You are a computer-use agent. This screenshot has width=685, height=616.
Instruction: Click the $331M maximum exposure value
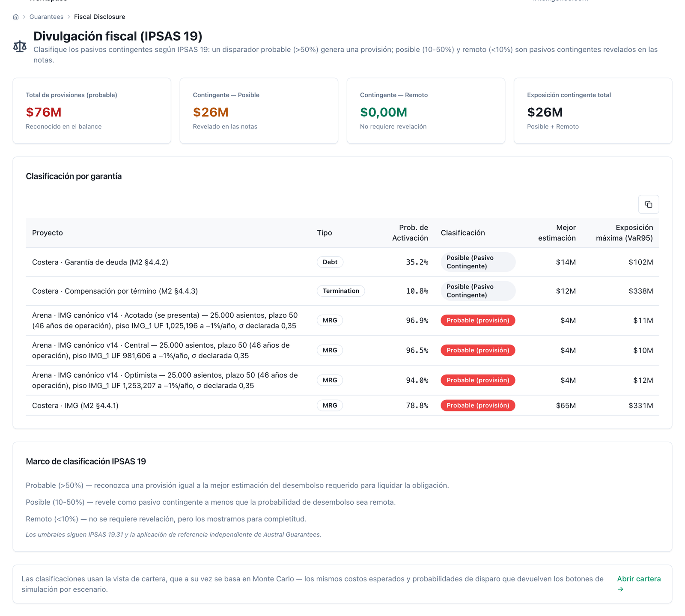(641, 405)
